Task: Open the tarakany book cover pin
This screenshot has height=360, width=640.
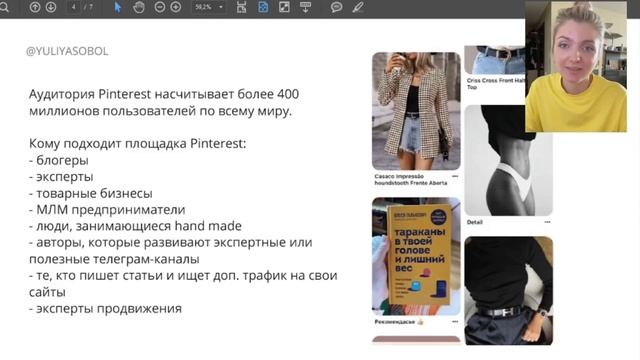Action: (x=416, y=256)
